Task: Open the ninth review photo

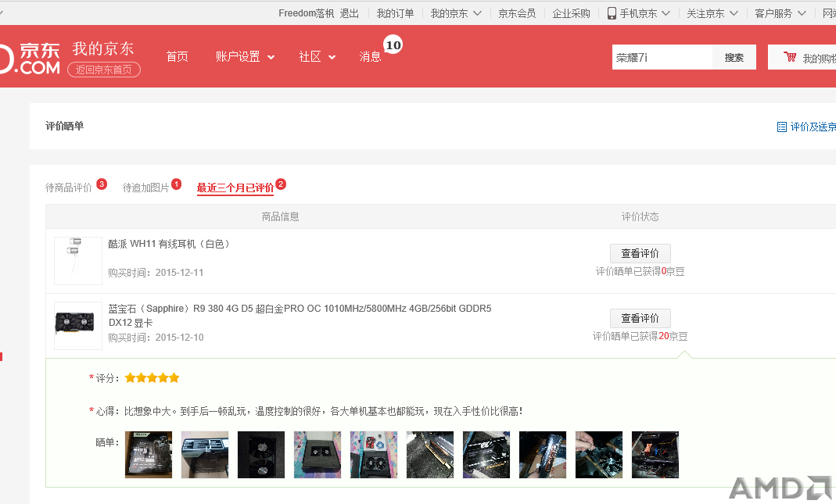Action: 599,455
